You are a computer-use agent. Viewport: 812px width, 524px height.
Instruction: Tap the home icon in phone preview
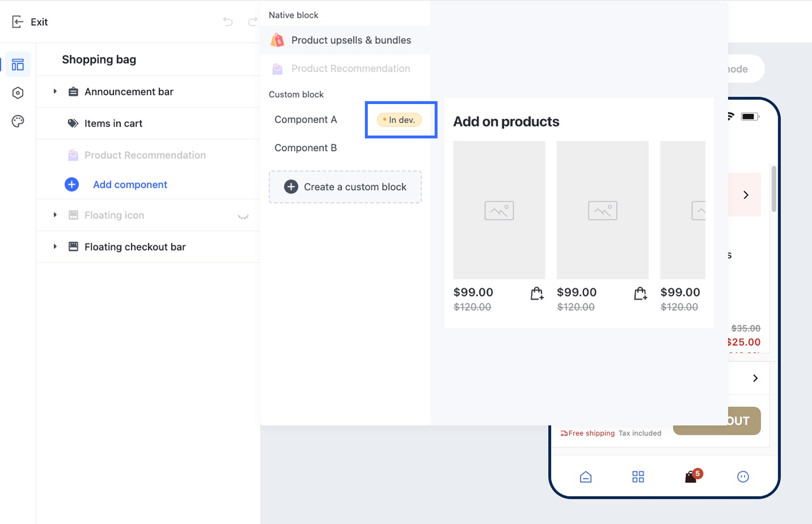tap(586, 477)
